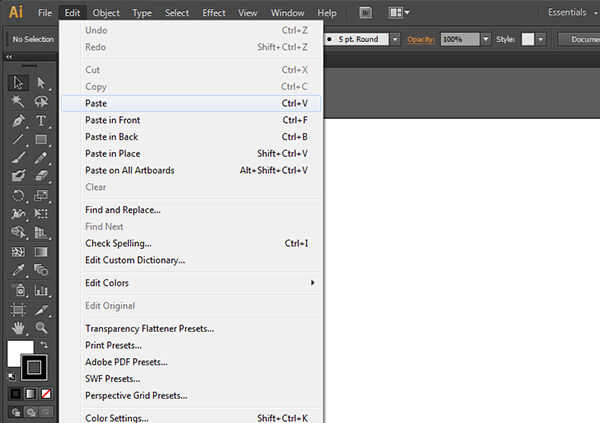Image resolution: width=600 pixels, height=423 pixels.
Task: Set paint mode to Gradient
Action: [31, 394]
